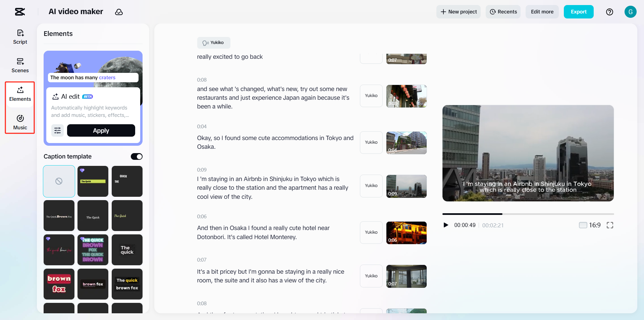Open AI edit settings sliders icon
The width and height of the screenshot is (644, 320).
57,130
